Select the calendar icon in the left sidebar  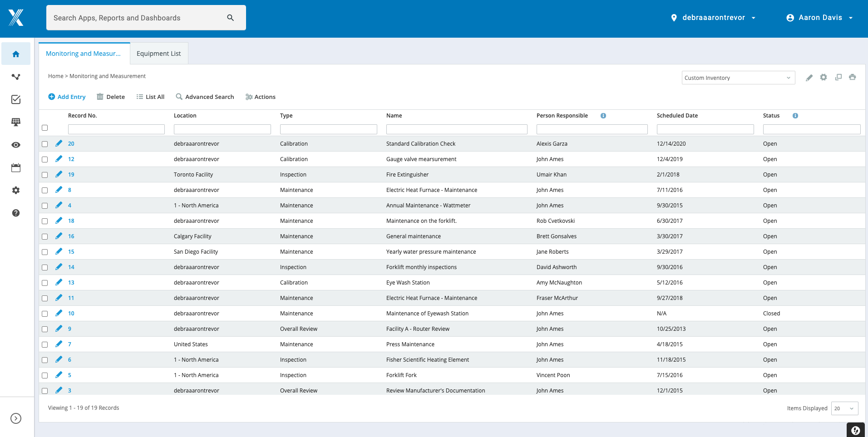click(x=16, y=167)
